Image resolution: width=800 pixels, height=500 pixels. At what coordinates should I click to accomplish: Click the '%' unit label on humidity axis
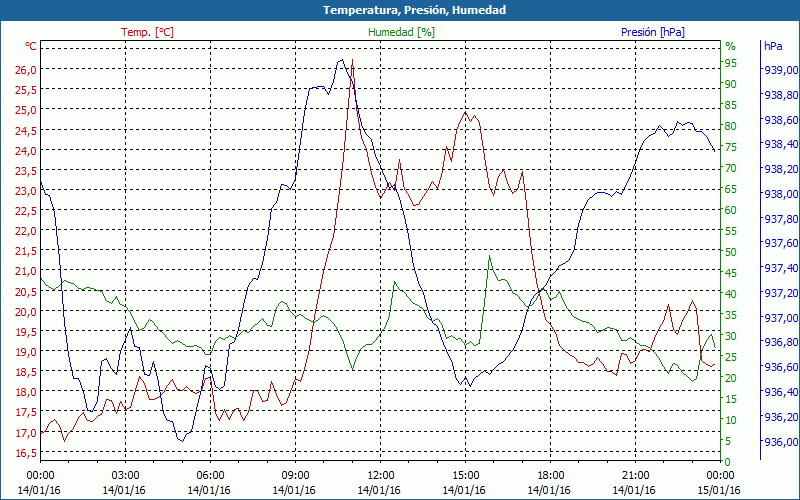coord(731,46)
